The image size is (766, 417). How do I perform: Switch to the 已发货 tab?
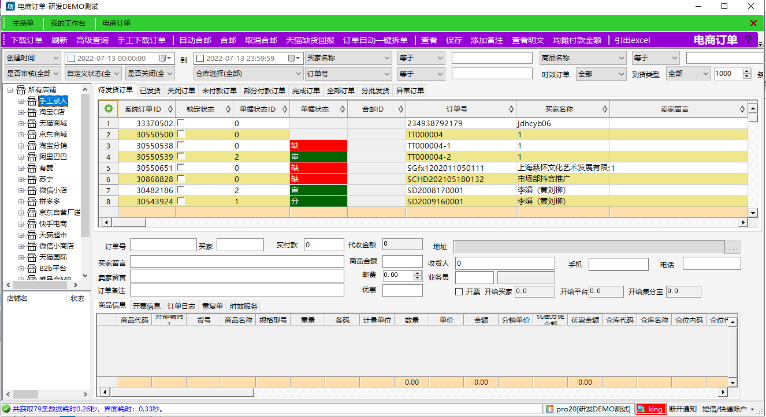point(150,90)
